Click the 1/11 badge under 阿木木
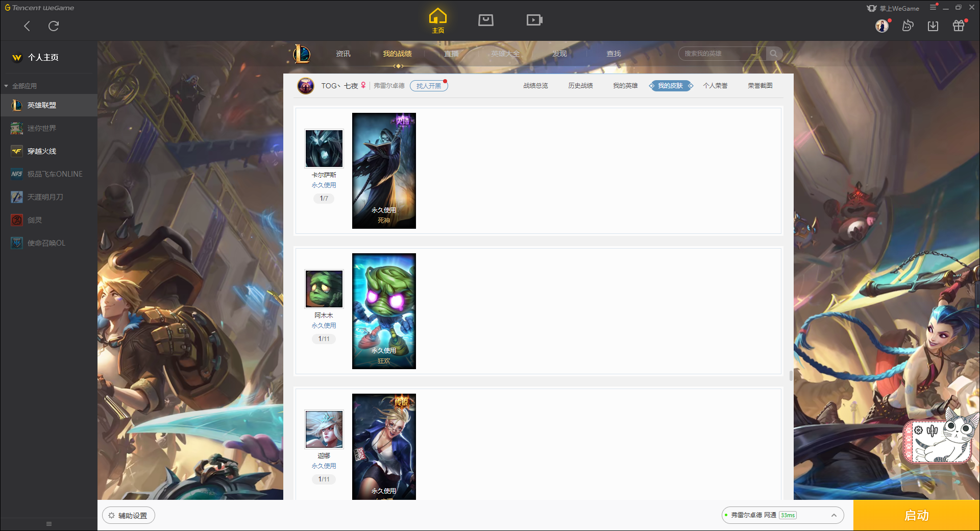This screenshot has height=531, width=980. pyautogui.click(x=324, y=339)
